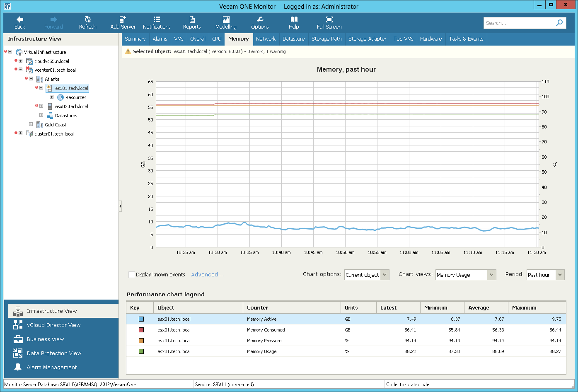Click the Back arrow toolbar icon
The height and width of the screenshot is (392, 578).
point(19,19)
